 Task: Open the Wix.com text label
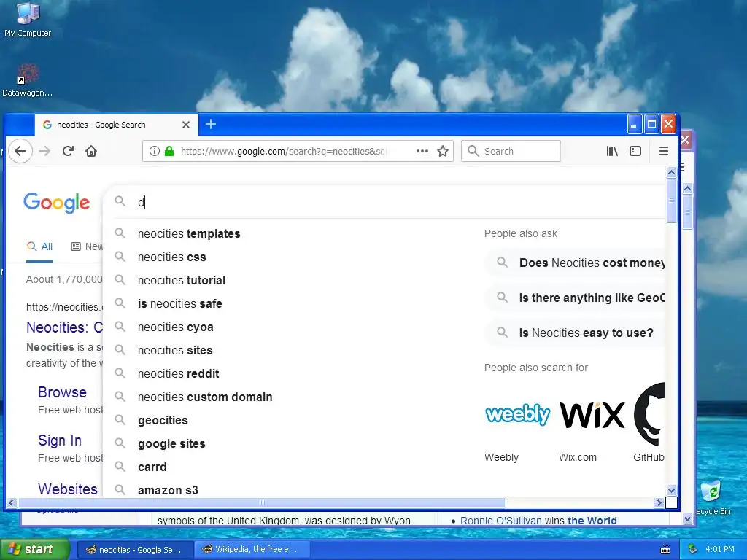(x=578, y=458)
